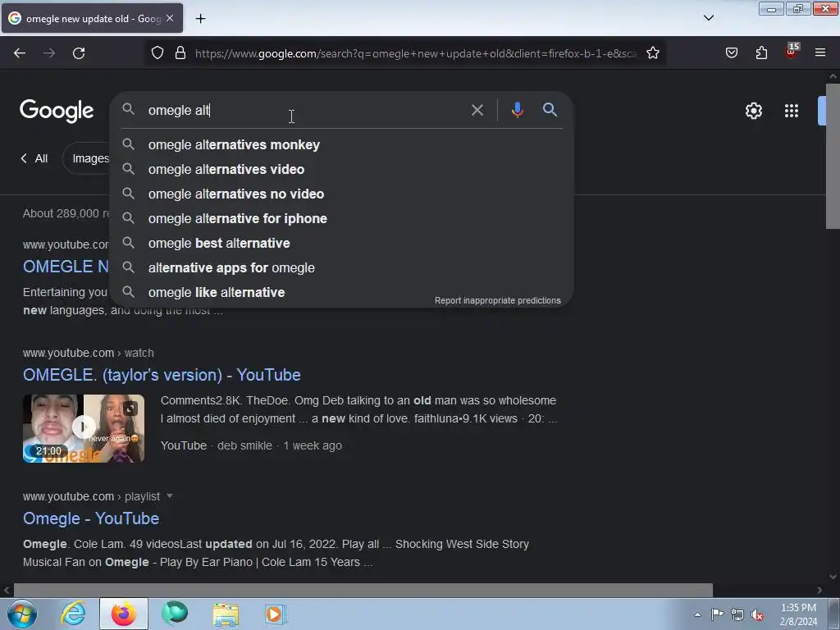The width and height of the screenshot is (840, 630).
Task: Launch Internet Explorer from taskbar
Action: coord(73,614)
